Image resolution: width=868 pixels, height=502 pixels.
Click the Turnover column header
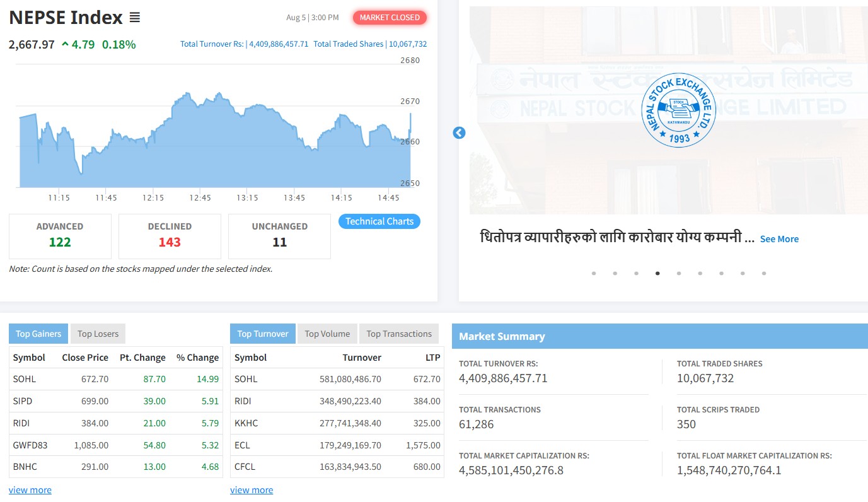click(x=362, y=358)
